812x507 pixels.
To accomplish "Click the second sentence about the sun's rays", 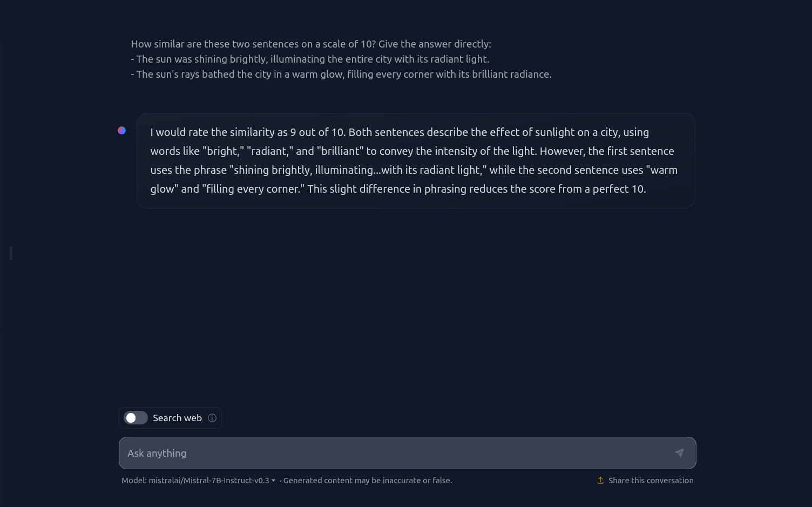I will 341,74.
